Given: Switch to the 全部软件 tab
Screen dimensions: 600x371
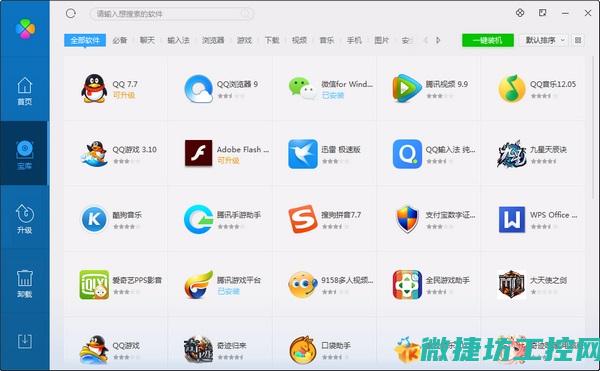Looking at the screenshot, I should [85, 40].
